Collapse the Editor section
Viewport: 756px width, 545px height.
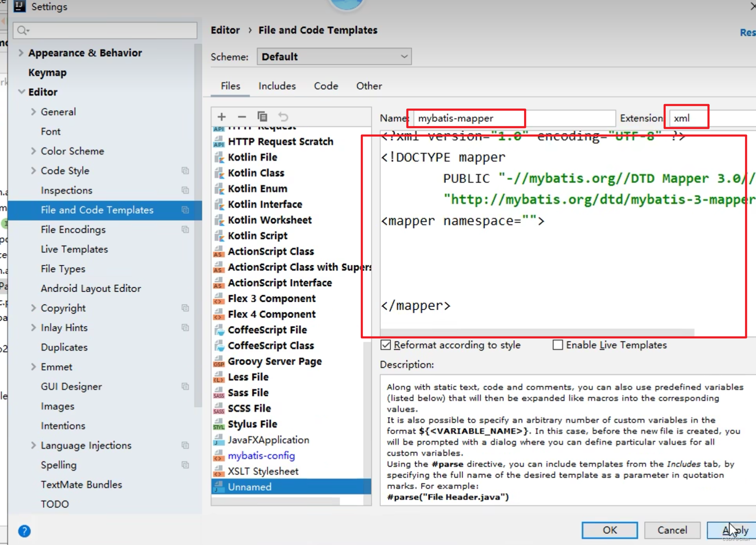click(x=21, y=92)
